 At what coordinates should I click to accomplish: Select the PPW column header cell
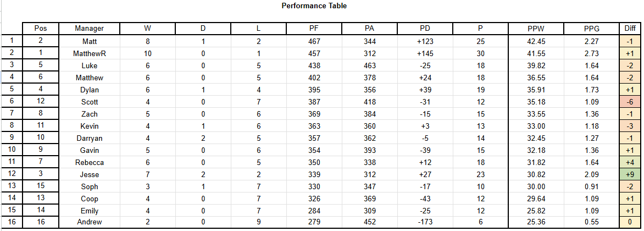(536, 29)
